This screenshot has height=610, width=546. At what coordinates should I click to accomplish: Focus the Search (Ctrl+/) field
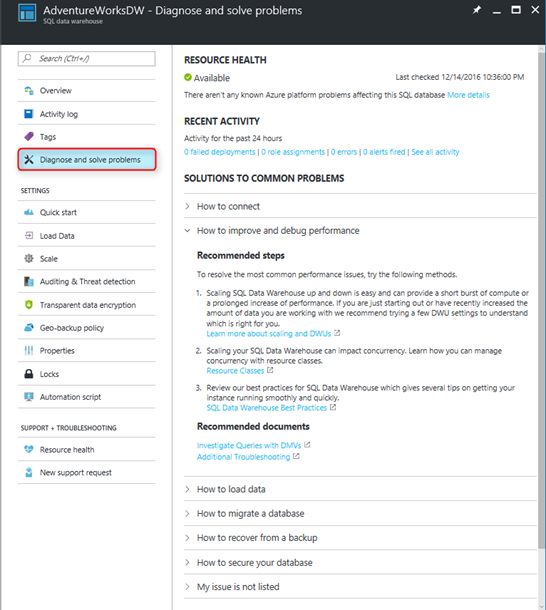pos(86,58)
